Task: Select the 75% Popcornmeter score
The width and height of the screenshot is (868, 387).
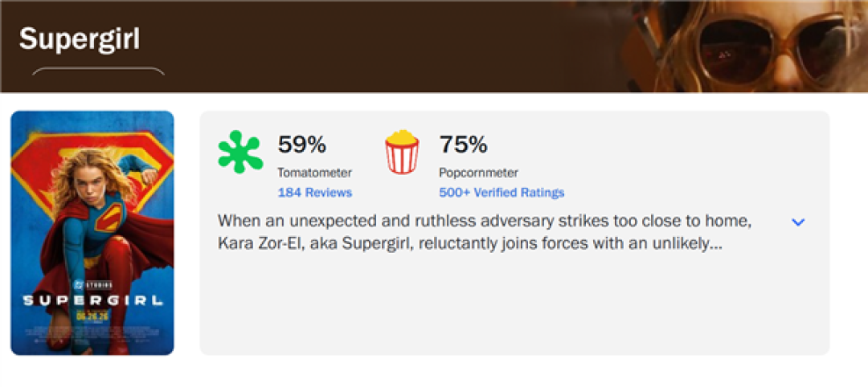Action: [x=464, y=145]
